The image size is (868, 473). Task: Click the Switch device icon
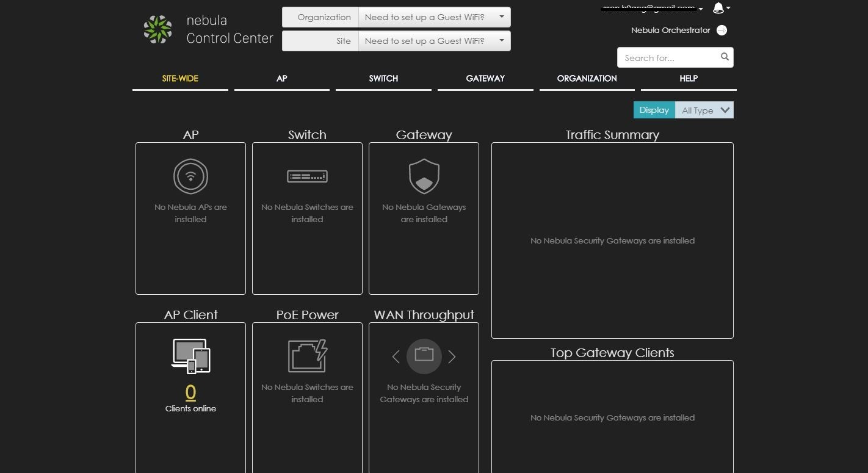click(307, 176)
